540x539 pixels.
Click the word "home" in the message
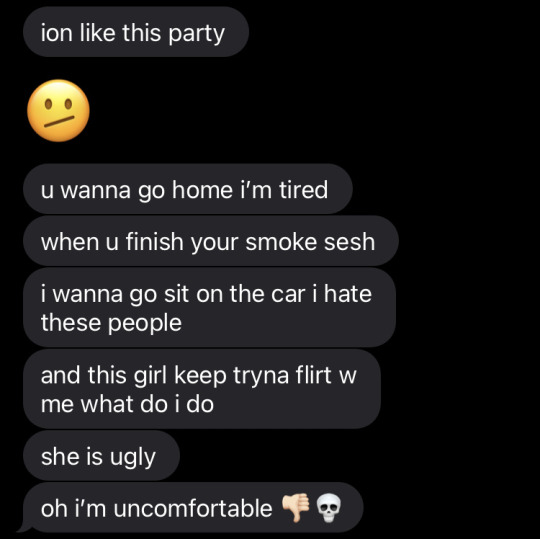202,189
